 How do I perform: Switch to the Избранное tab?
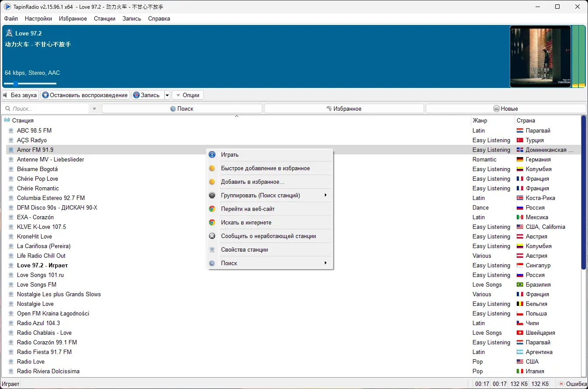[344, 108]
